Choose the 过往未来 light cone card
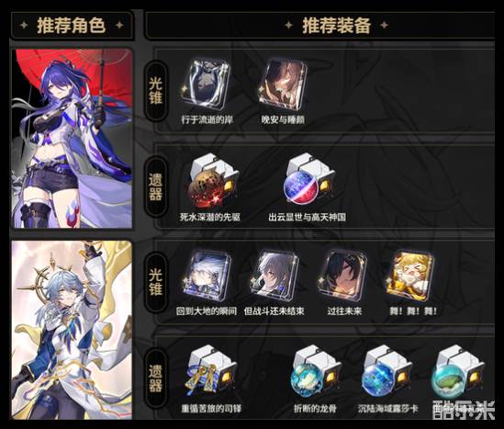Image resolution: width=504 pixels, height=429 pixels. pyautogui.click(x=343, y=276)
